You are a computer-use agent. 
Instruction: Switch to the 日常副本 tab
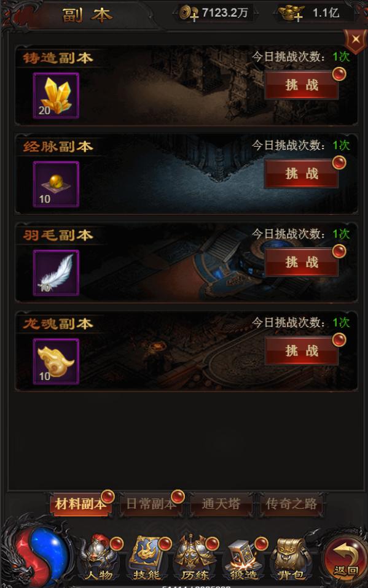(x=151, y=504)
